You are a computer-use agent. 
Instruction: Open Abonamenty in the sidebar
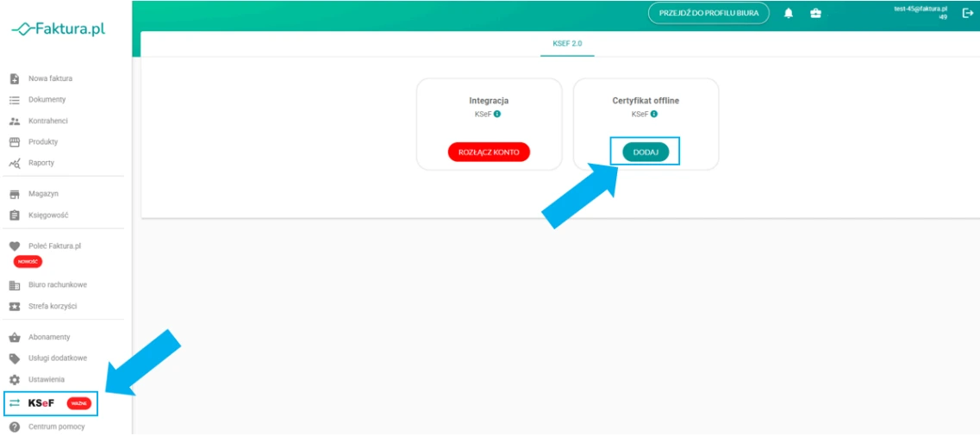48,337
